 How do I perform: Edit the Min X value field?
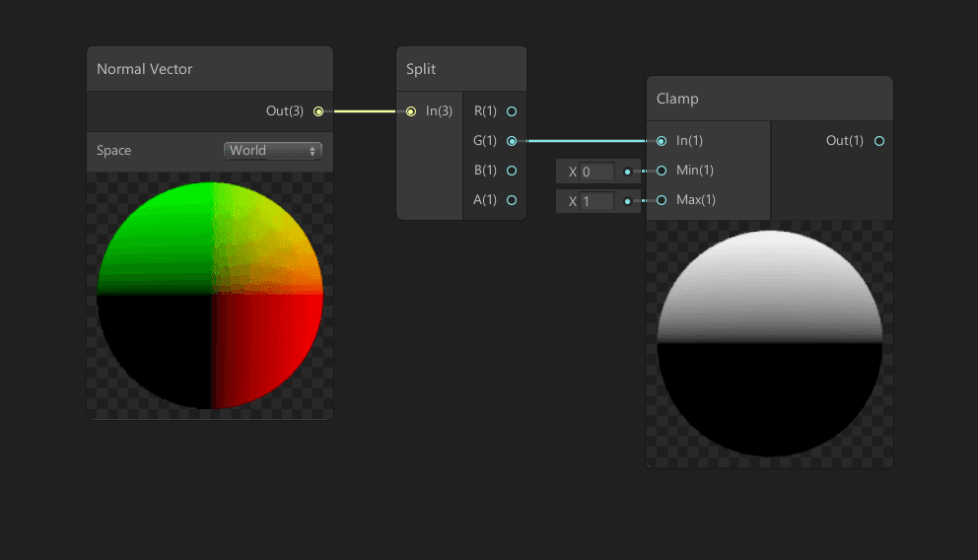[x=596, y=172]
